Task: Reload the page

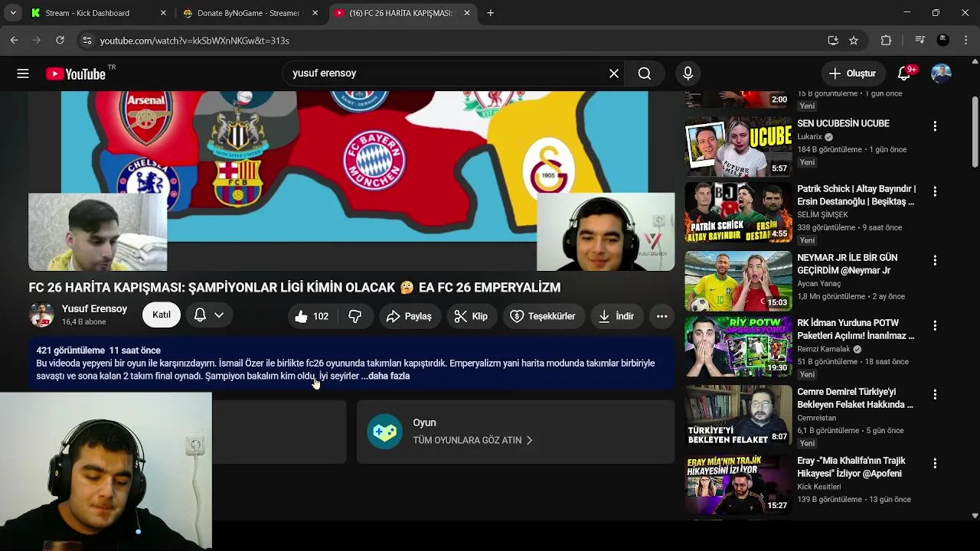Action: (x=60, y=40)
